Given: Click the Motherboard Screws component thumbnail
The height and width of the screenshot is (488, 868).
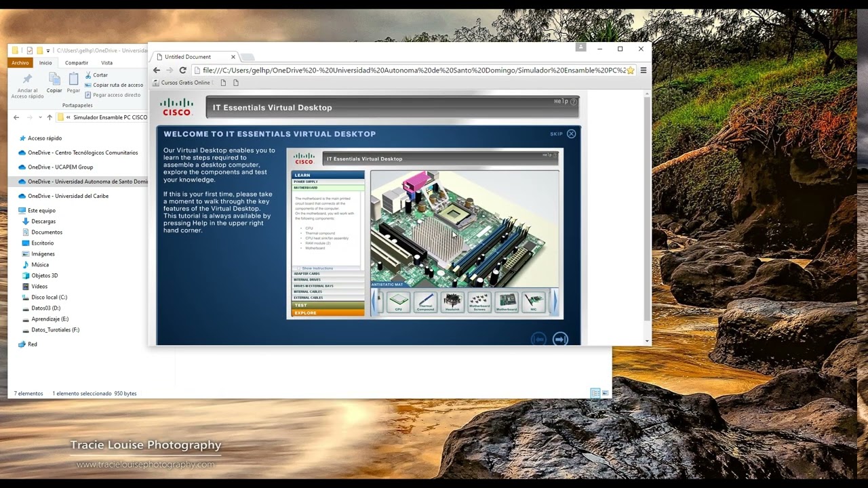Looking at the screenshot, I should point(479,302).
